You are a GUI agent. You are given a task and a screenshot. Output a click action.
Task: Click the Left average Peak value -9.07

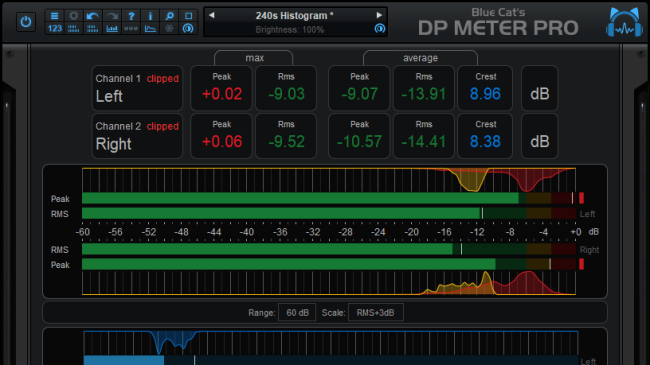click(x=359, y=94)
